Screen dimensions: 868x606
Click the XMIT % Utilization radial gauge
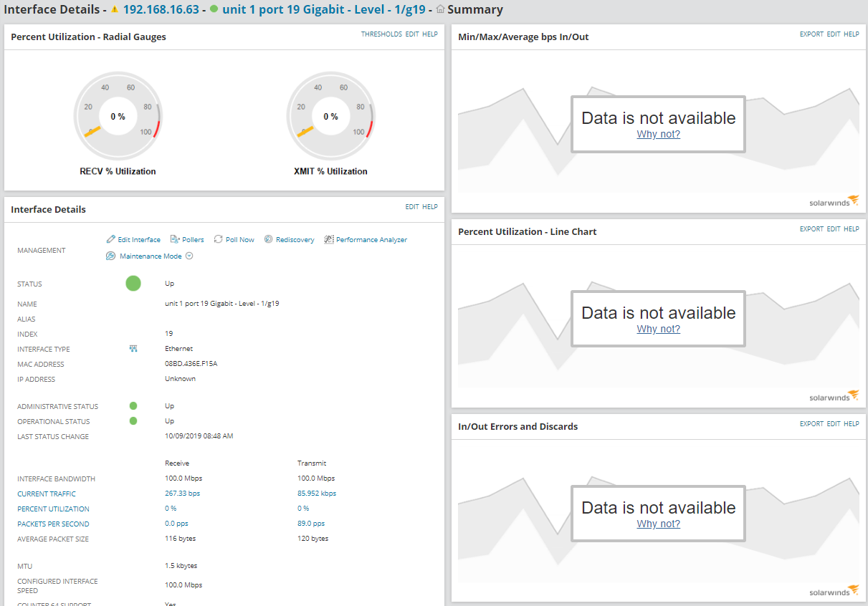(x=330, y=115)
